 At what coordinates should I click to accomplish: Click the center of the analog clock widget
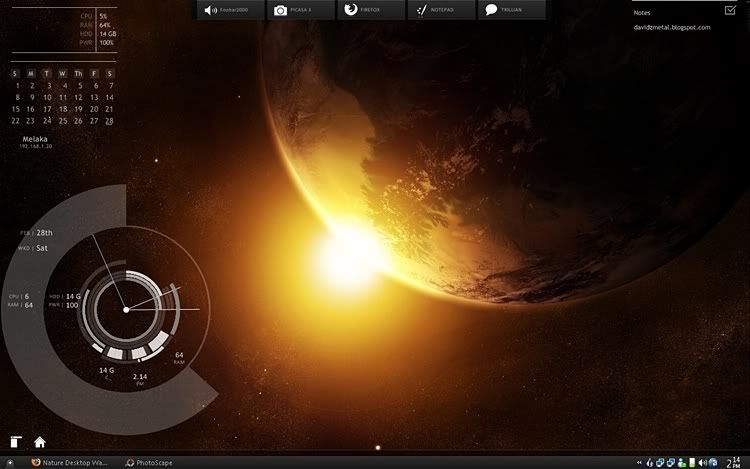tap(126, 310)
